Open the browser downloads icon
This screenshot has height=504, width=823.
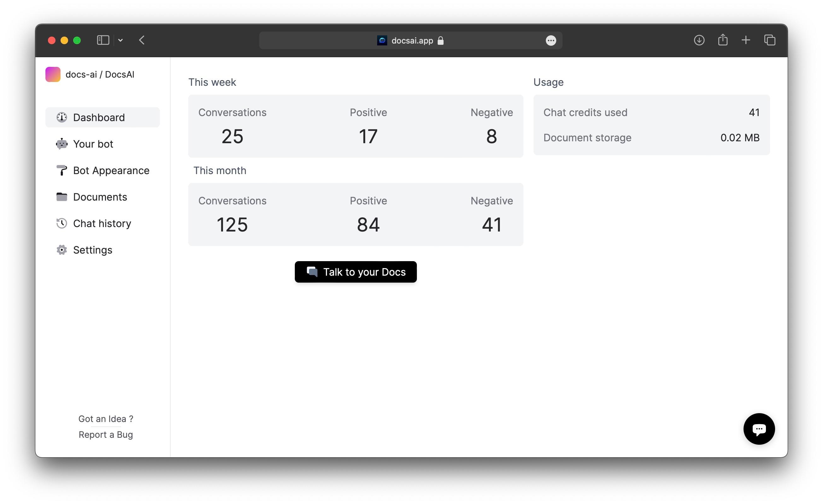coord(699,40)
